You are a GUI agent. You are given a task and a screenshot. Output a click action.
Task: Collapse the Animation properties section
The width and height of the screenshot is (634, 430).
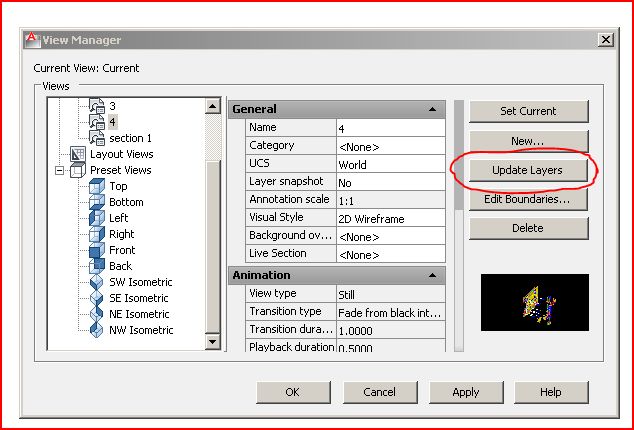pyautogui.click(x=432, y=275)
